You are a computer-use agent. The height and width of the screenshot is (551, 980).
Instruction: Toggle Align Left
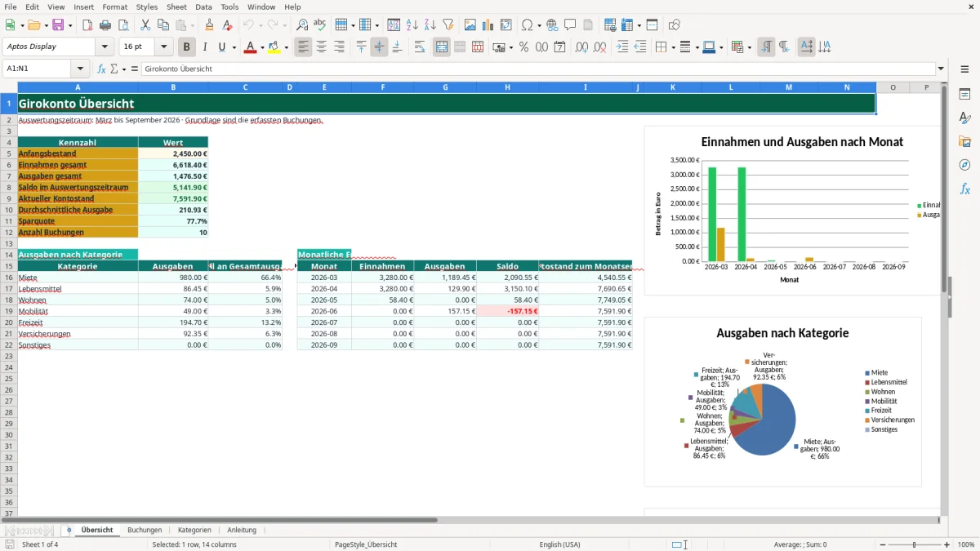pyautogui.click(x=304, y=47)
